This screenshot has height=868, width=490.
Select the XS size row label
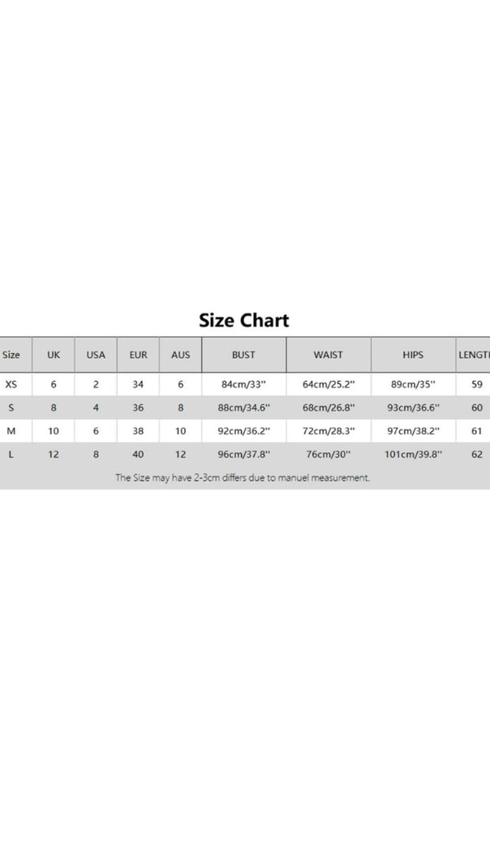(x=11, y=384)
